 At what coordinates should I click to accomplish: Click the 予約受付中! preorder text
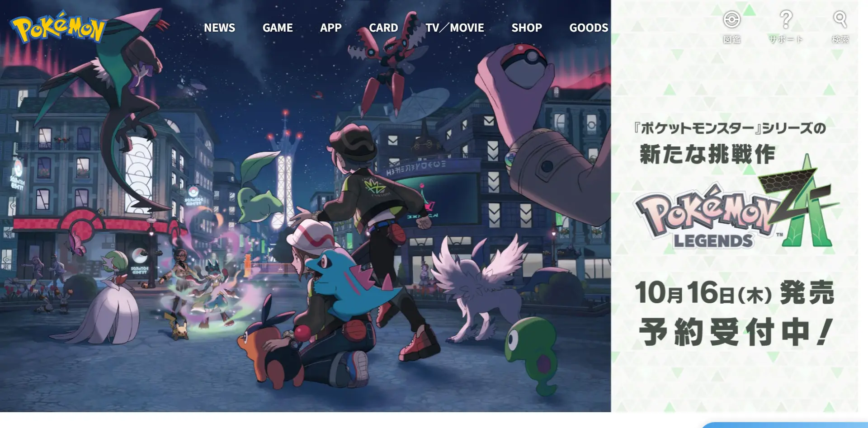point(736,332)
